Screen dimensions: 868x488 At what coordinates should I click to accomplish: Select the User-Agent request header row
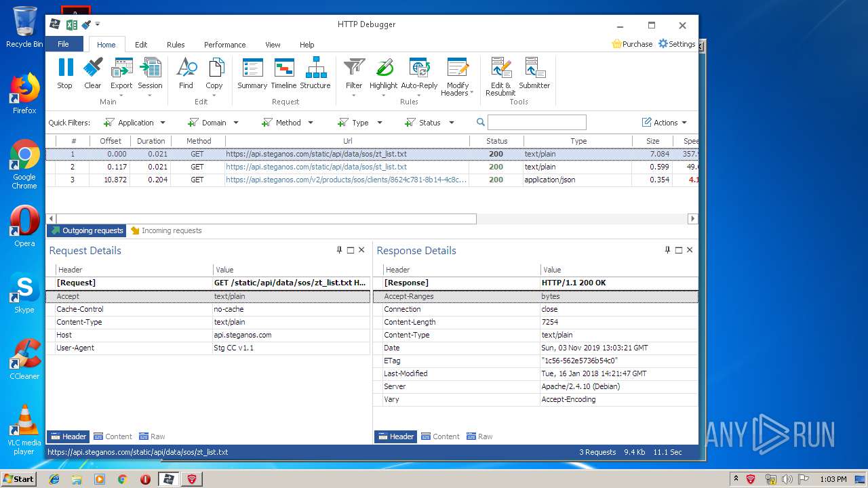click(x=208, y=348)
